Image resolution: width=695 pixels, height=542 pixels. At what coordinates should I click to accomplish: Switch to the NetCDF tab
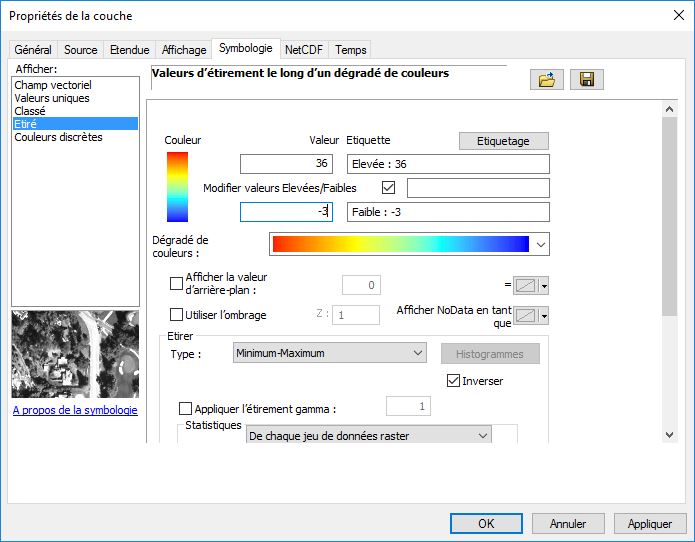[304, 49]
